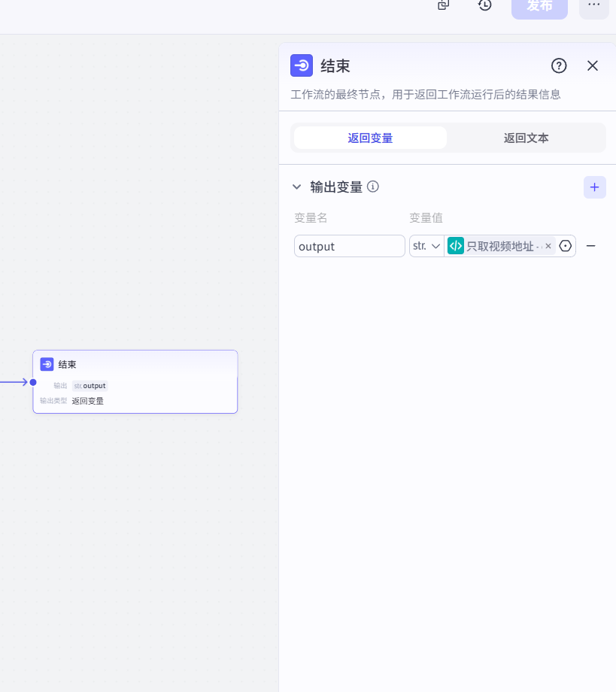
Task: Click the str.output tag in node
Action: coord(90,386)
